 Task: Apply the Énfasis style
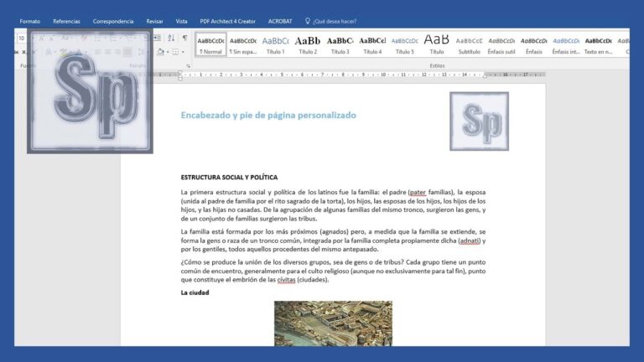(x=533, y=44)
